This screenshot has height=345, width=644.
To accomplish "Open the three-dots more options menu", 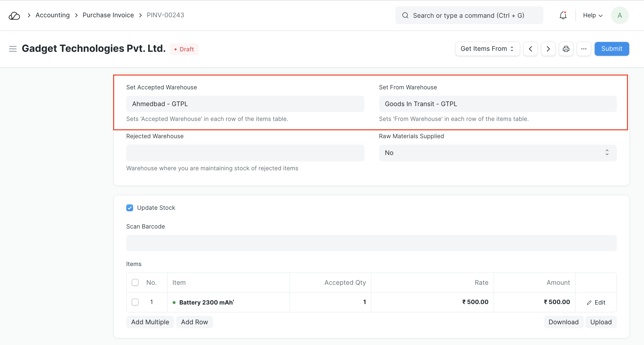I will click(x=584, y=49).
